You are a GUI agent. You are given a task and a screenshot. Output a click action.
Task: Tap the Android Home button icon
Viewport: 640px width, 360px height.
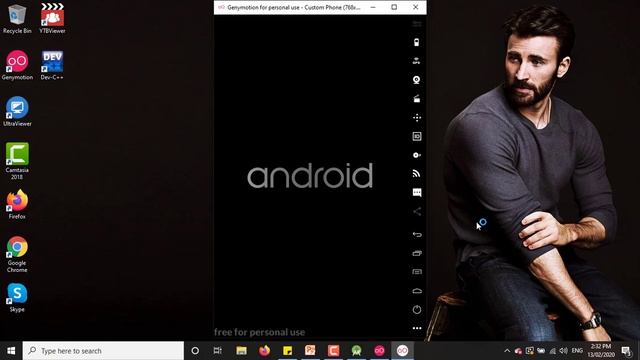point(417,291)
